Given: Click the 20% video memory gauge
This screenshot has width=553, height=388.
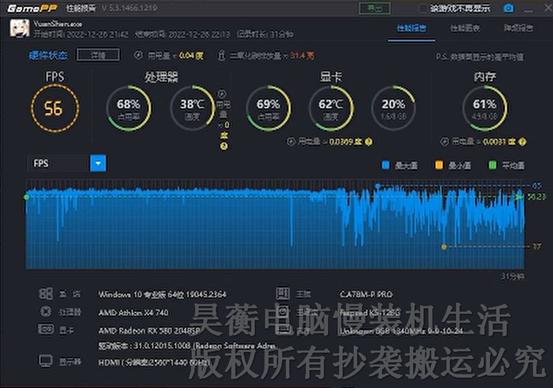Looking at the screenshot, I should [393, 108].
